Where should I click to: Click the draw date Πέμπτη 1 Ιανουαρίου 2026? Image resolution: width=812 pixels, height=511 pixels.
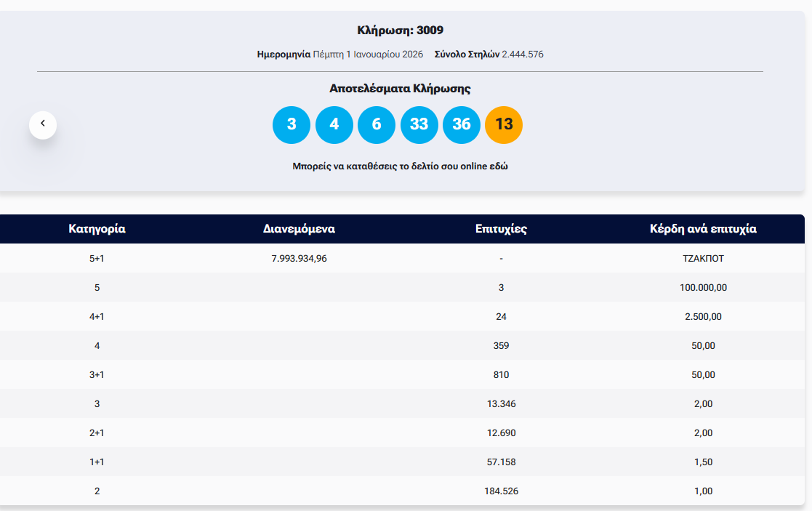(368, 55)
